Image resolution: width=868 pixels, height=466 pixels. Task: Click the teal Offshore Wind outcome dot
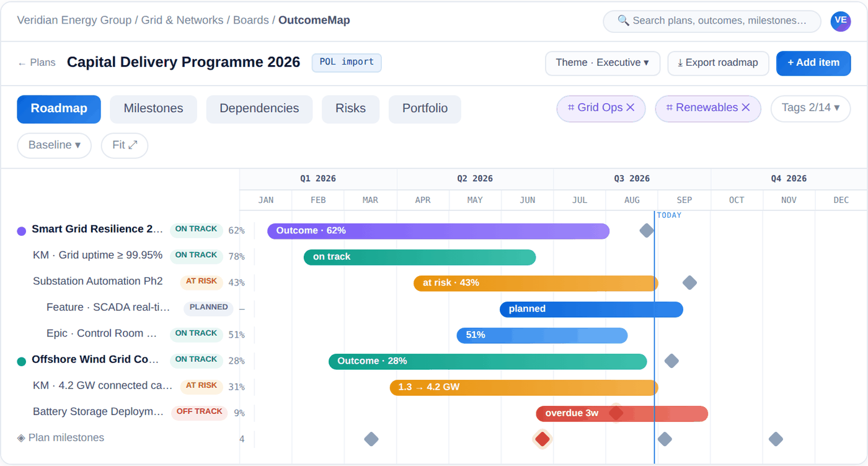click(22, 361)
